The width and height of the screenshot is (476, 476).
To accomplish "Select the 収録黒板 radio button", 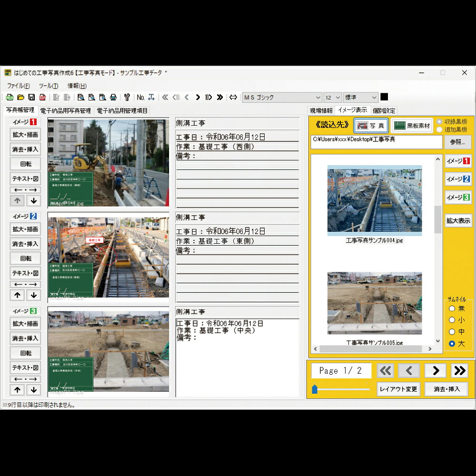I will (x=439, y=122).
